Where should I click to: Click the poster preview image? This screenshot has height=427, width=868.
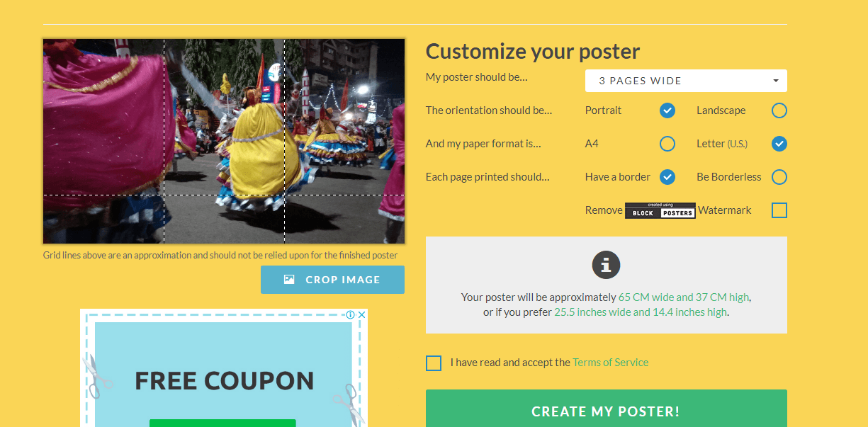[x=224, y=142]
